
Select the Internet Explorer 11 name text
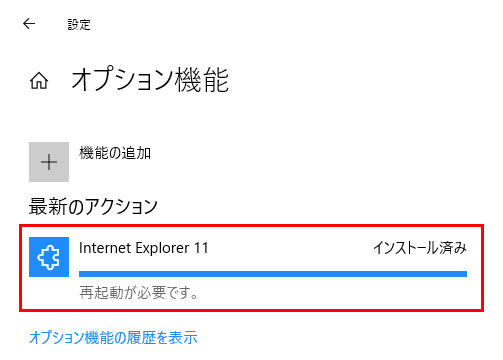pos(144,248)
